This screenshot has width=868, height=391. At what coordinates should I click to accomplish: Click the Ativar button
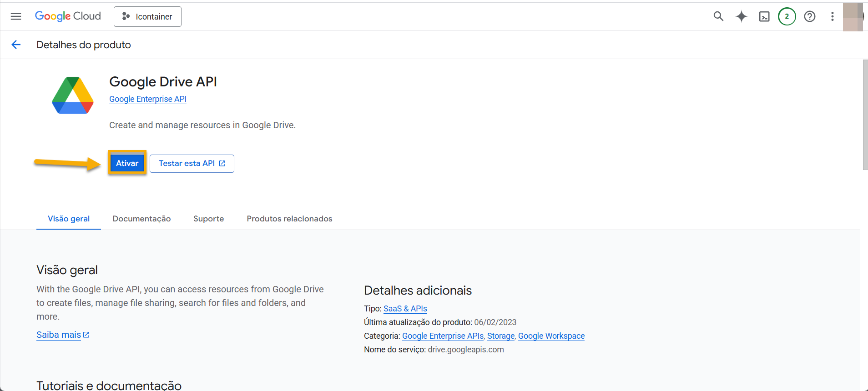point(127,163)
